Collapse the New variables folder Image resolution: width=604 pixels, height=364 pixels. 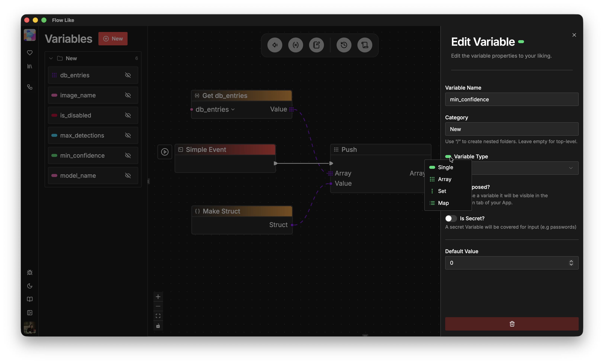(51, 58)
